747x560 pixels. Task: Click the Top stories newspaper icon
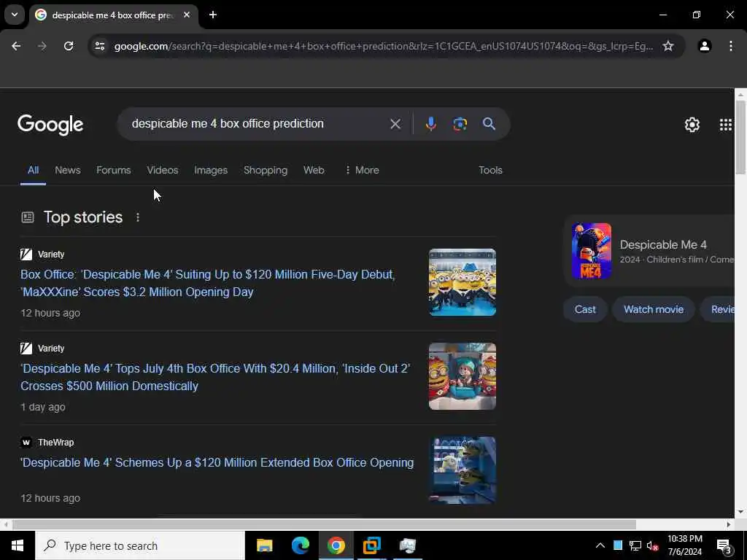(x=28, y=217)
